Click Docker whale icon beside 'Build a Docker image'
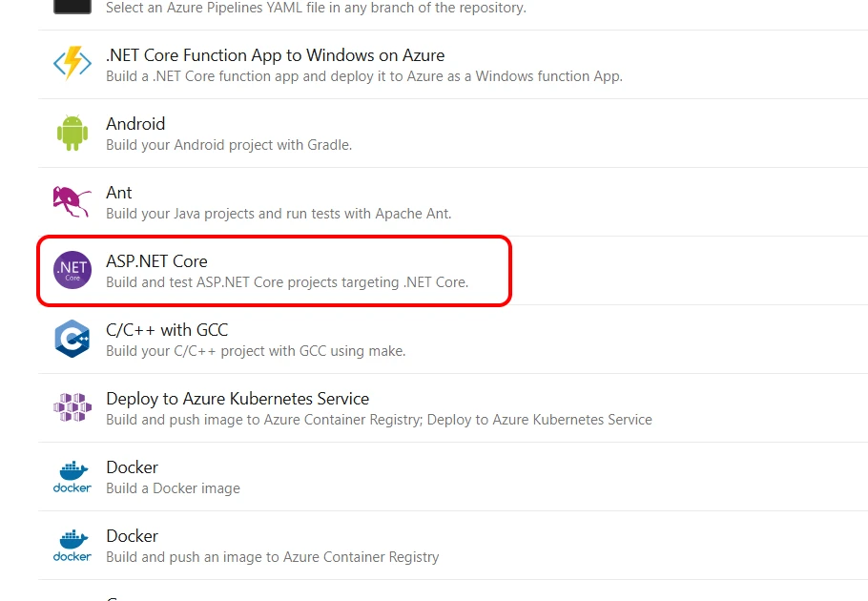 [72, 476]
